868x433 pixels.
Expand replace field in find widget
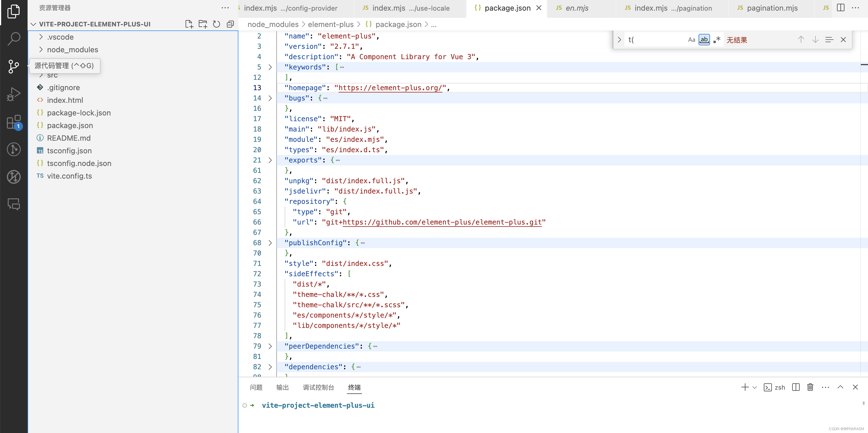coord(619,40)
